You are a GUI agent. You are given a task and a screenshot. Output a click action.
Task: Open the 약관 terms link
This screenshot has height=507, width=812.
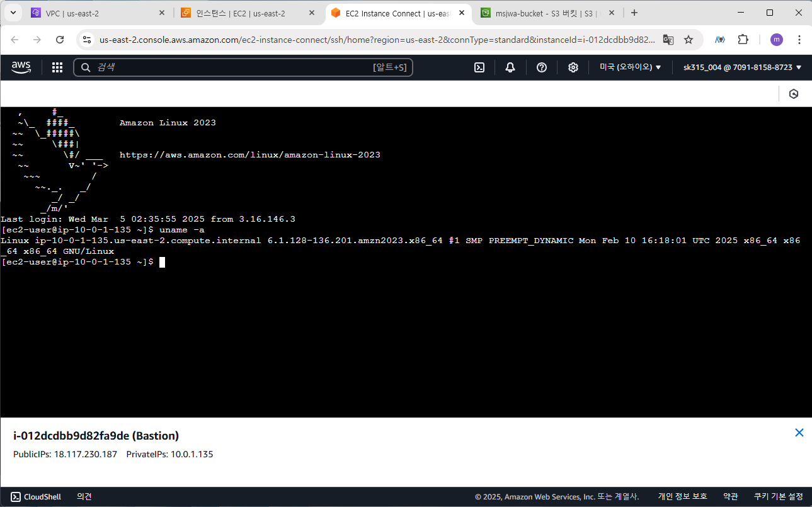731,497
